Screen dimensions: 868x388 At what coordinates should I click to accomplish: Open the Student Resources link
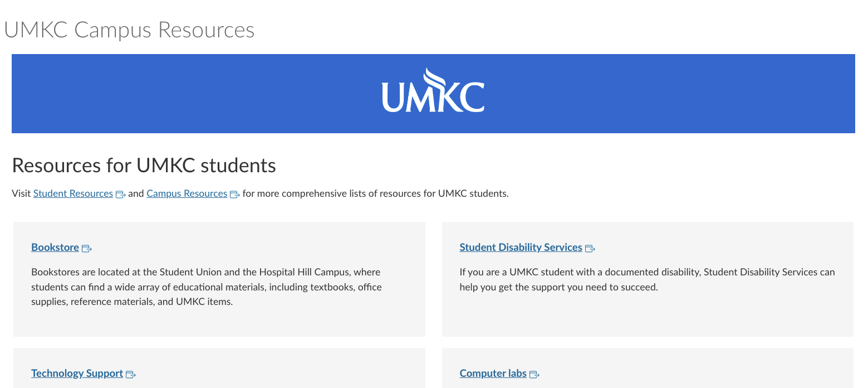pyautogui.click(x=73, y=194)
